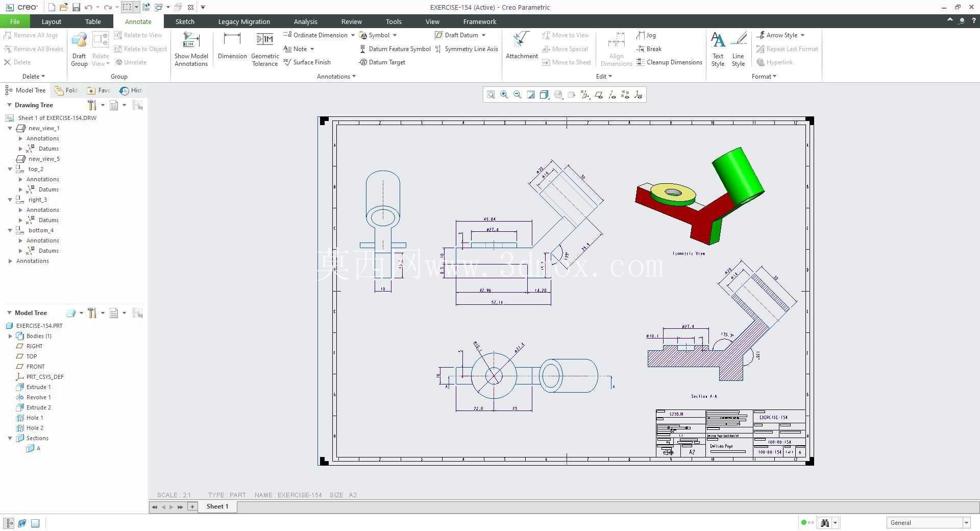Image resolution: width=980 pixels, height=531 pixels.
Task: Expand Bodies (1) in Model Tree
Action: click(x=10, y=336)
